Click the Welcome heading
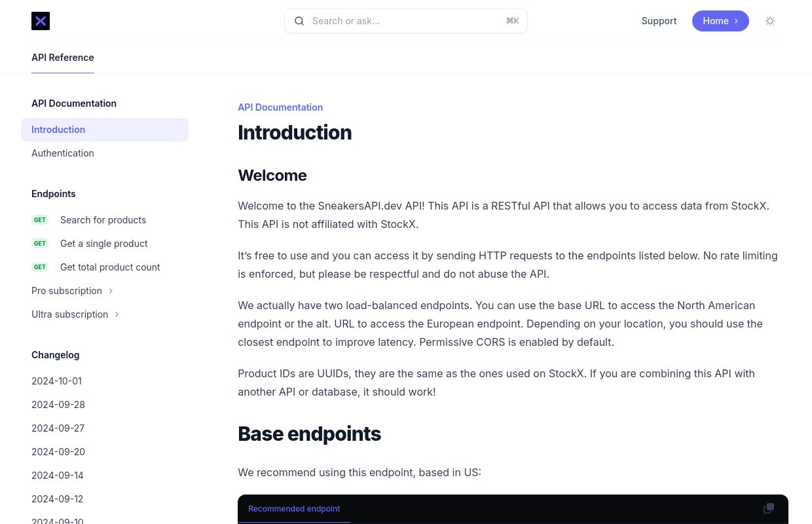The height and width of the screenshot is (524, 812). (272, 176)
